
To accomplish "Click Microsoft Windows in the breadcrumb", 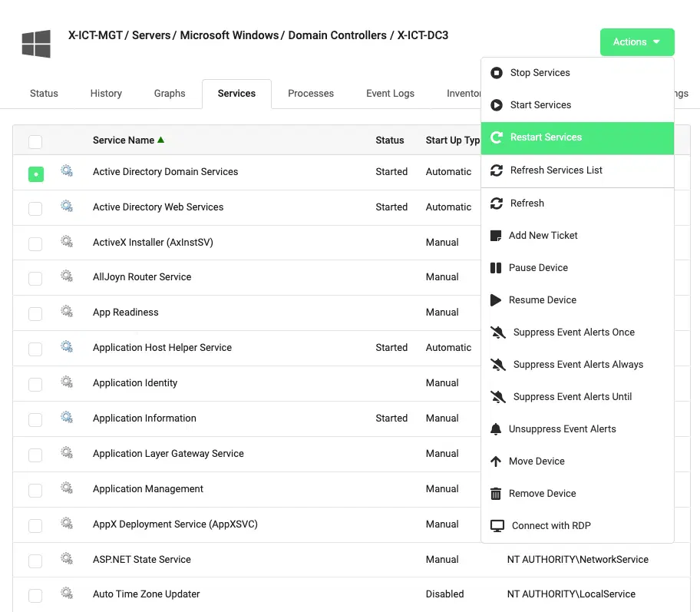I will (229, 35).
